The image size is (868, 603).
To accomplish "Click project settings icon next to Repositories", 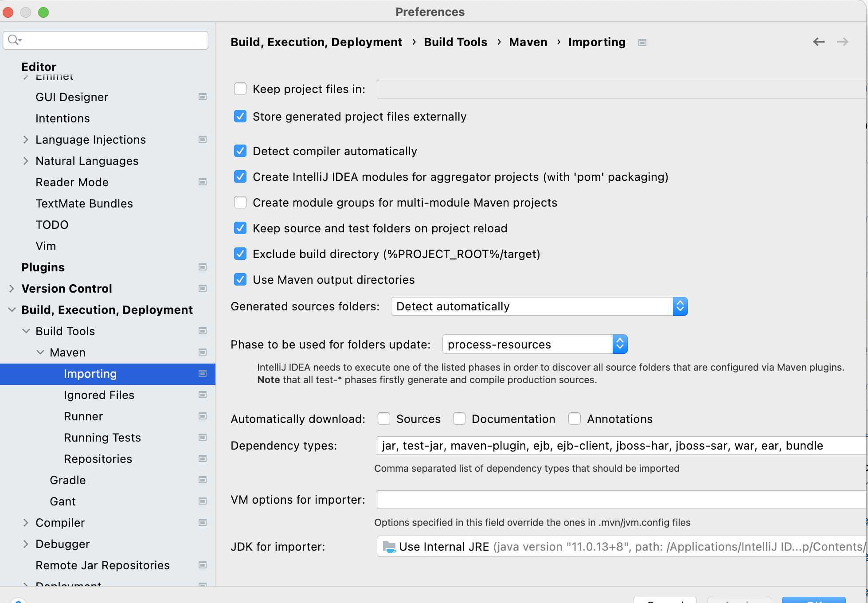I will pyautogui.click(x=203, y=458).
